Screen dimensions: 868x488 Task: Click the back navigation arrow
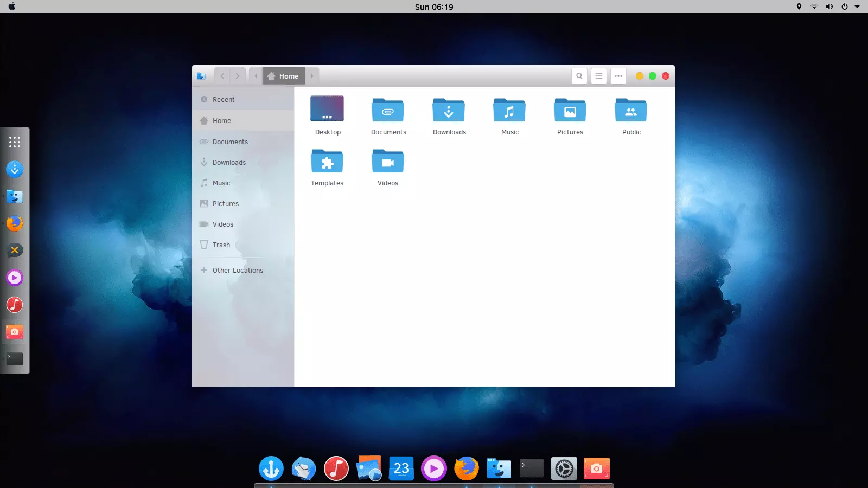(x=222, y=76)
